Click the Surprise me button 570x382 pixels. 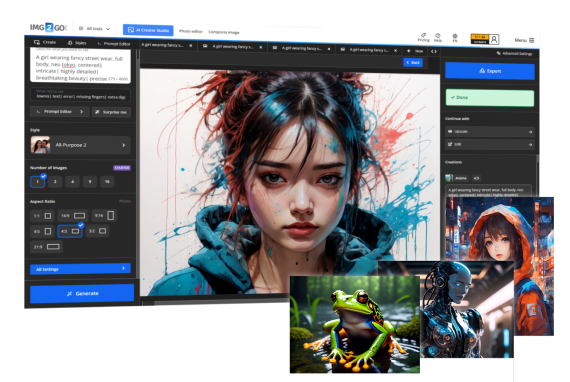[111, 112]
